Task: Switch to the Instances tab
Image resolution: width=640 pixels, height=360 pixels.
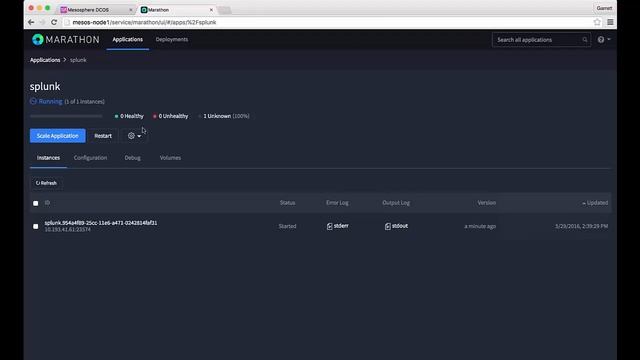Action: click(x=48, y=158)
